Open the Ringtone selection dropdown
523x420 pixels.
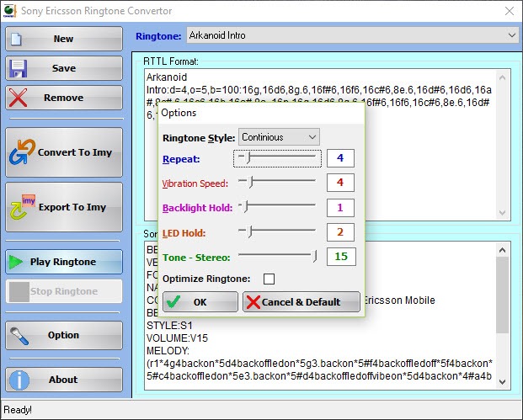coord(353,35)
